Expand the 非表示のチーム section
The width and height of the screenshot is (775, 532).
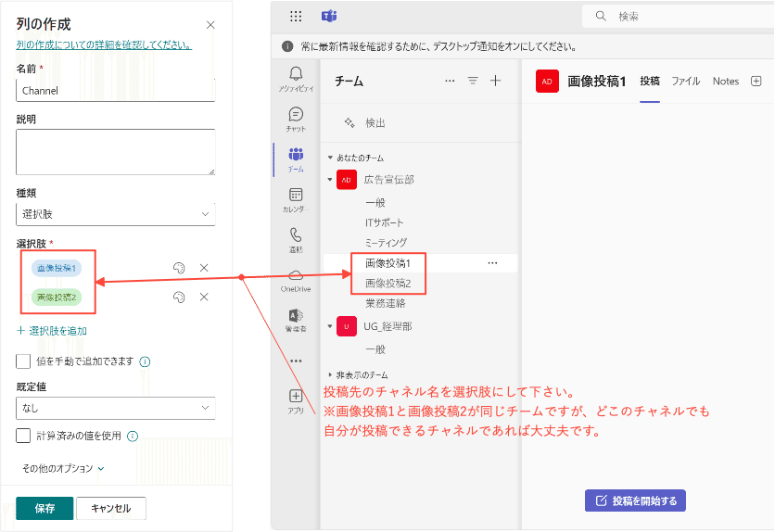coord(331,375)
